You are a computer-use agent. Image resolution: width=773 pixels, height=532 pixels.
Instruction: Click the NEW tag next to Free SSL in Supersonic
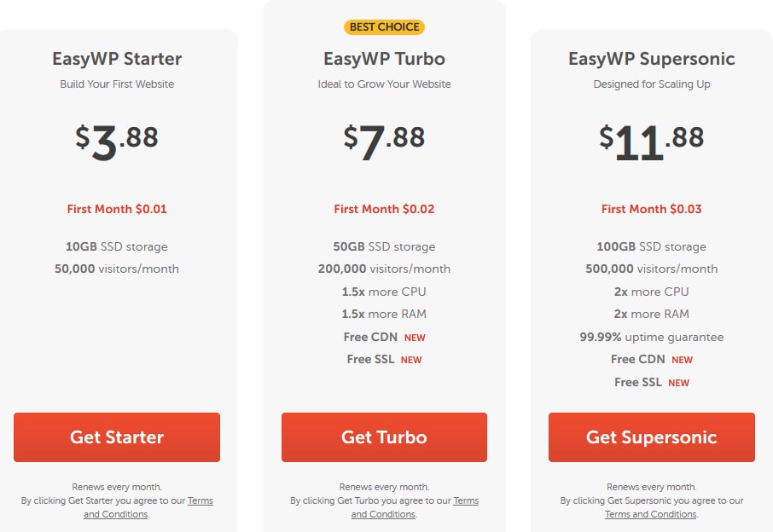pos(678,382)
